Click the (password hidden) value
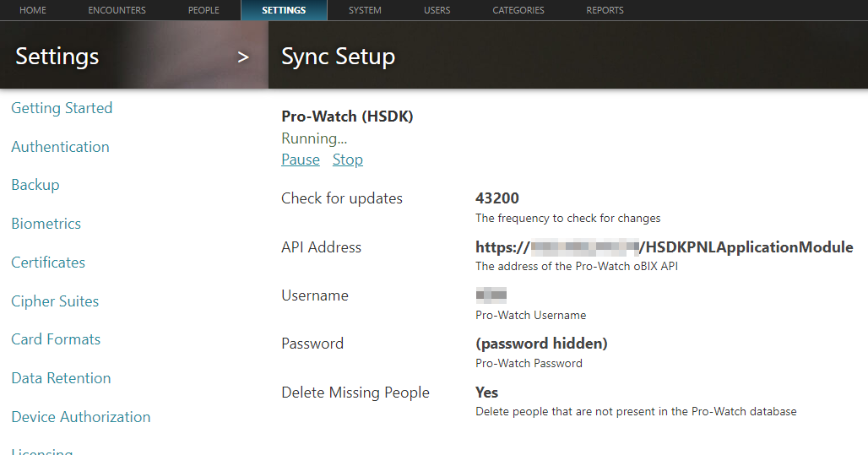The width and height of the screenshot is (868, 455). (x=541, y=344)
